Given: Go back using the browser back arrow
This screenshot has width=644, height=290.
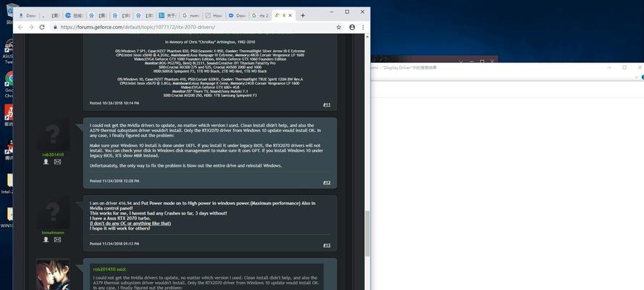Looking at the screenshot, I should point(20,27).
